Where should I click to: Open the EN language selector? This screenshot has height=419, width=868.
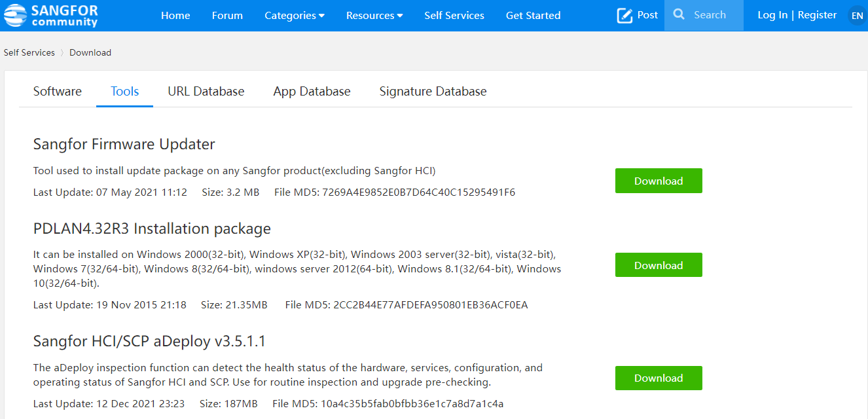tap(857, 16)
